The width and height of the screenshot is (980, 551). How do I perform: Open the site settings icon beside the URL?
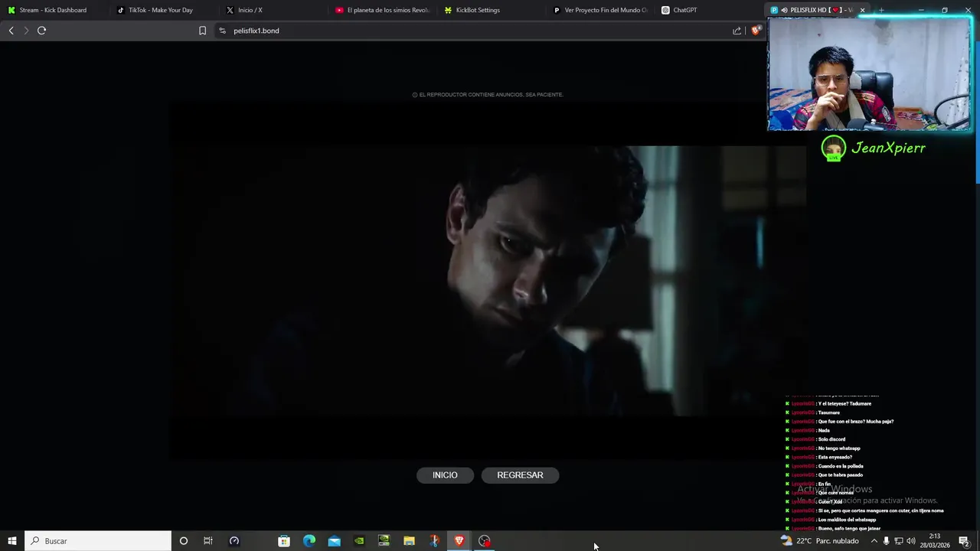coord(222,31)
